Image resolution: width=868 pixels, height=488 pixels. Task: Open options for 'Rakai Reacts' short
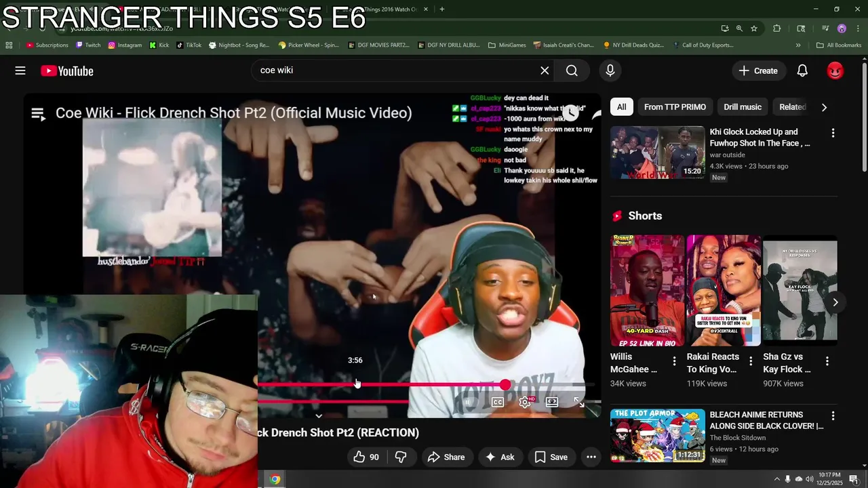[750, 361]
